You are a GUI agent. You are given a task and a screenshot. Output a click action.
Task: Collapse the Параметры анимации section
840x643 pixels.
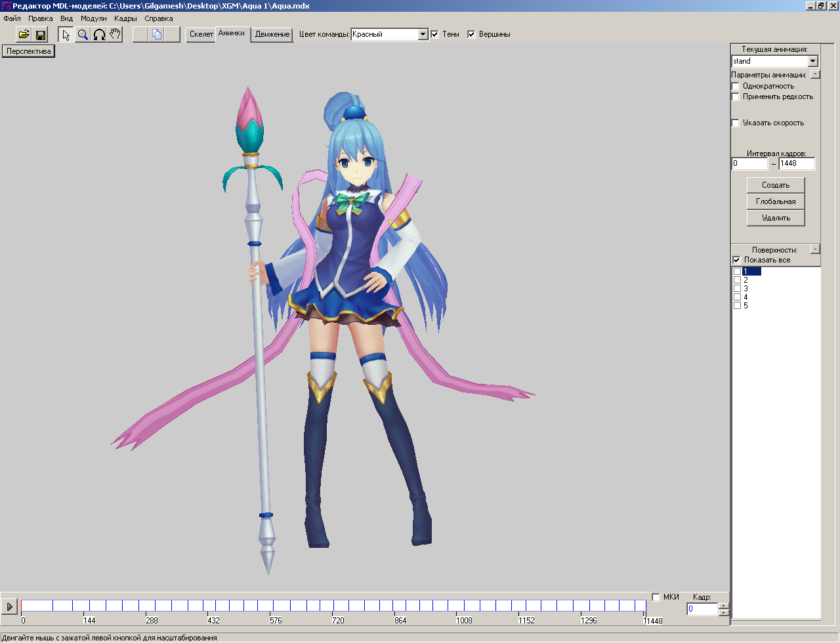tap(815, 75)
